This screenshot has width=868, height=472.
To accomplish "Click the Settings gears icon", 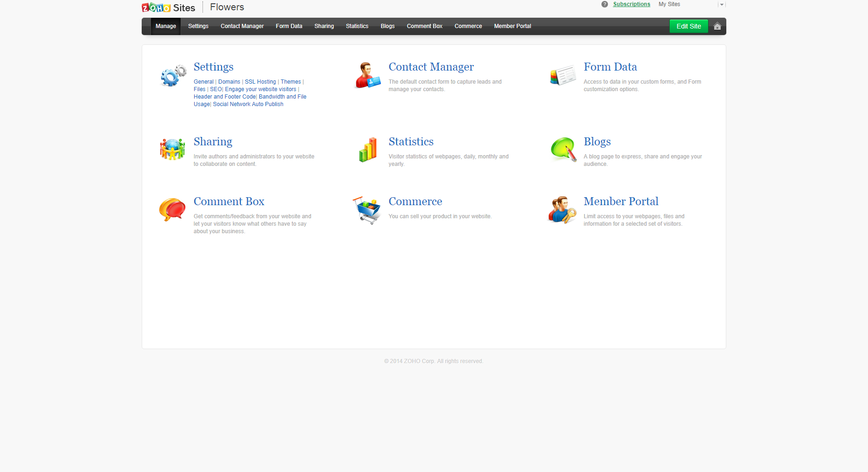I will pyautogui.click(x=173, y=75).
